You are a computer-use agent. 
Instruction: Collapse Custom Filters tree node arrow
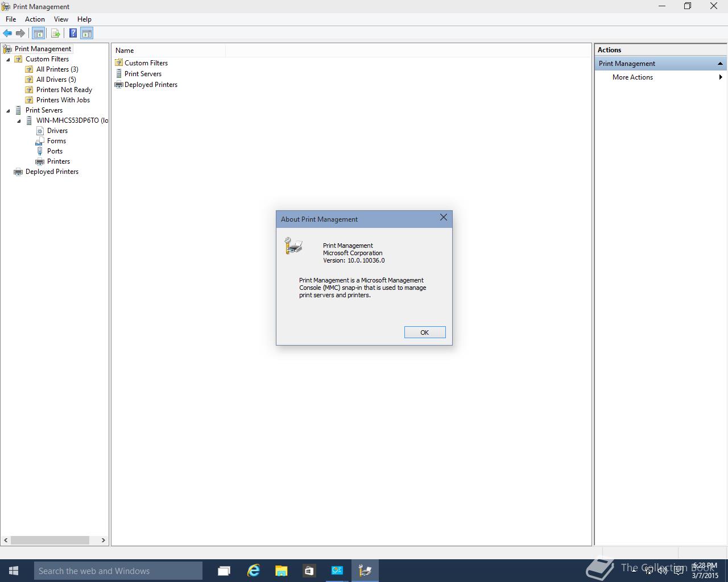coord(8,59)
